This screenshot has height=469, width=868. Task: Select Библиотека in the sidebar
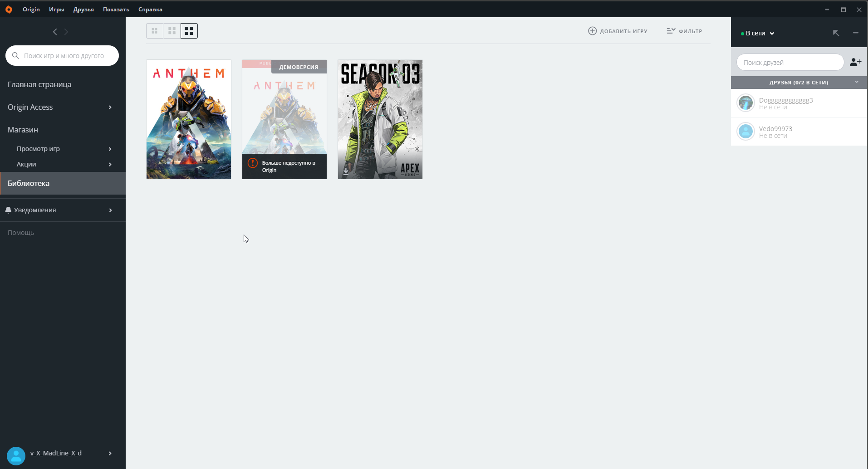pyautogui.click(x=63, y=183)
